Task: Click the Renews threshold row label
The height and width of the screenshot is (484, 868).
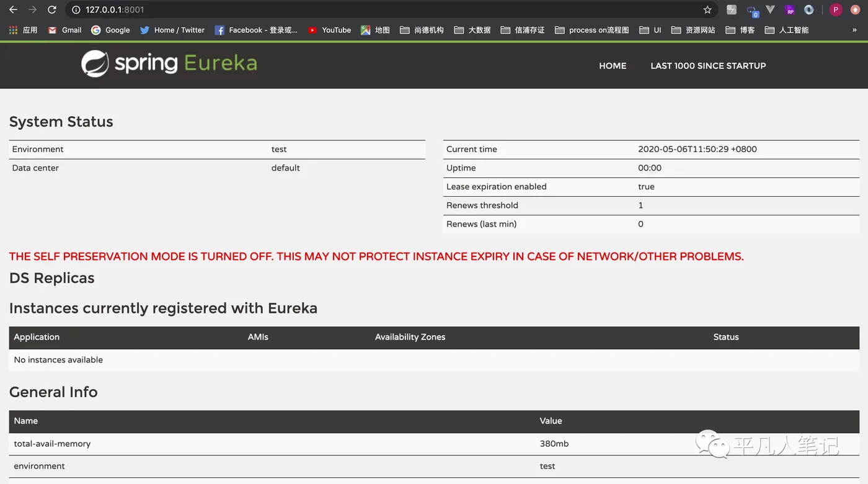Action: [482, 205]
